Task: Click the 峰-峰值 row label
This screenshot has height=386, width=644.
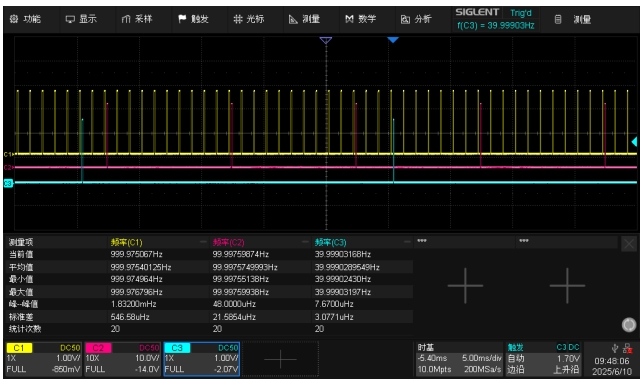Action: pyautogui.click(x=23, y=304)
